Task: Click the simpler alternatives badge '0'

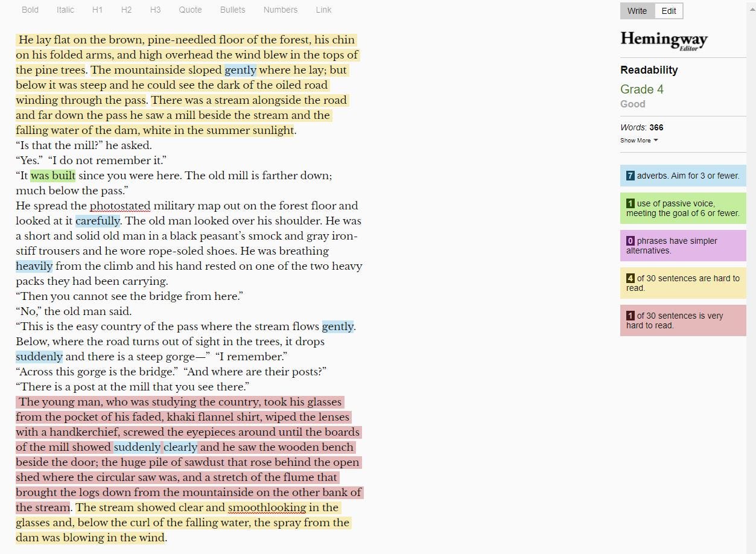Action: (631, 241)
